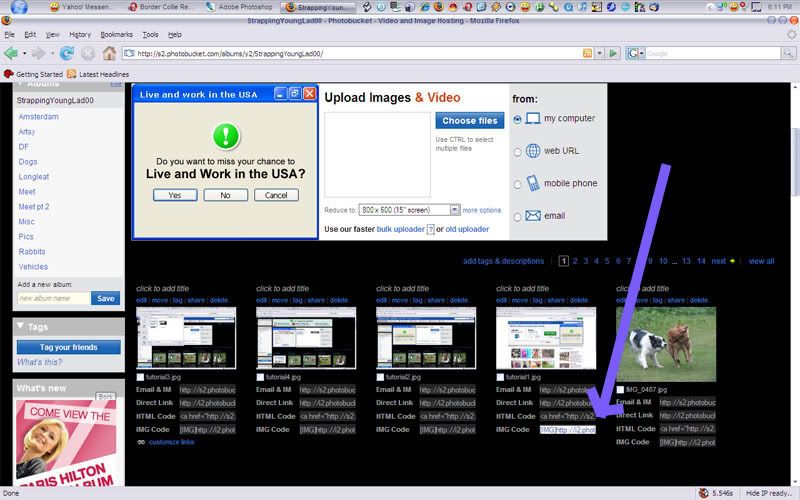Click Yes in the USA ad dialog

(175, 195)
